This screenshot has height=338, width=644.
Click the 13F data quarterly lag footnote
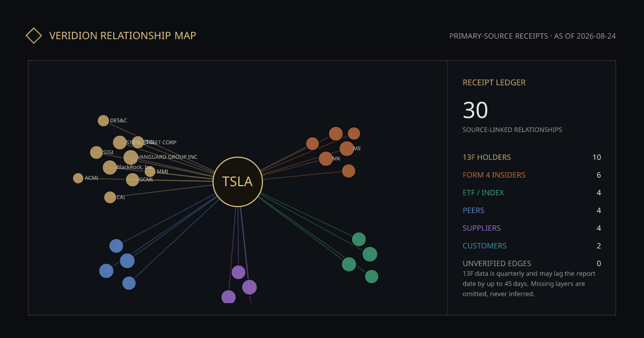click(529, 284)
